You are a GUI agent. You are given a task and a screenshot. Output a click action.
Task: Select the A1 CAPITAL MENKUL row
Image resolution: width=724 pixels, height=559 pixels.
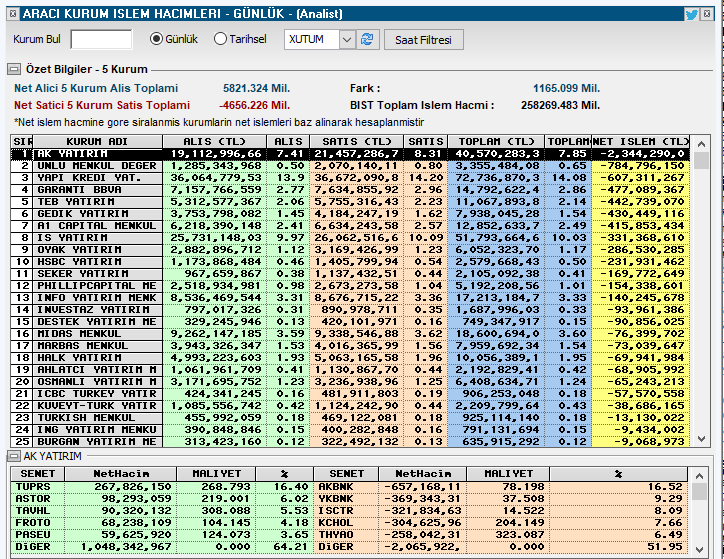(x=350, y=226)
